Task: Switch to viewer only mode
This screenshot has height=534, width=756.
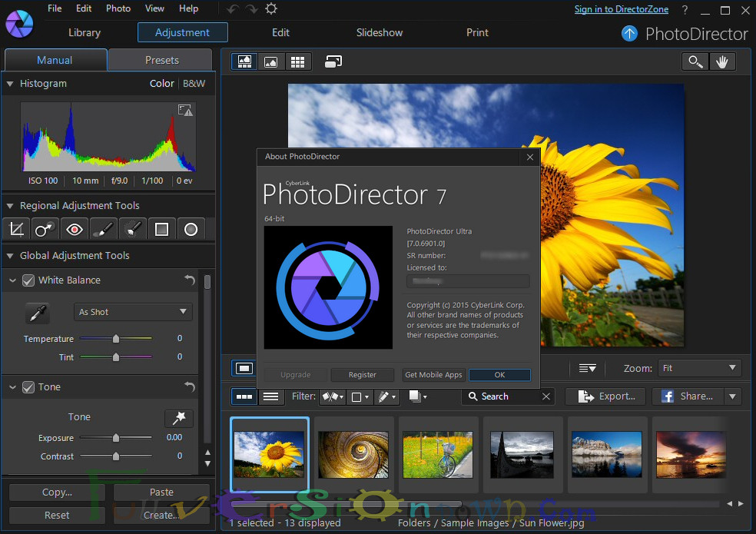Action: click(x=271, y=61)
